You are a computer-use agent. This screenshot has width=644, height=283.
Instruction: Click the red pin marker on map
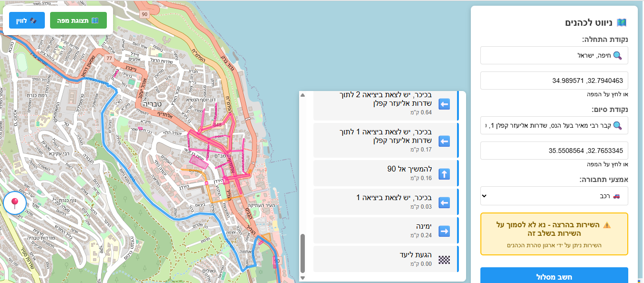tap(15, 204)
